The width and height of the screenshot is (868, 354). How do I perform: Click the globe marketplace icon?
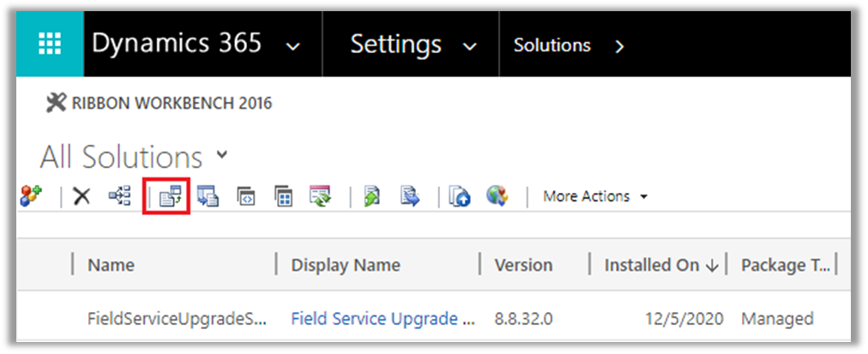pyautogui.click(x=497, y=196)
